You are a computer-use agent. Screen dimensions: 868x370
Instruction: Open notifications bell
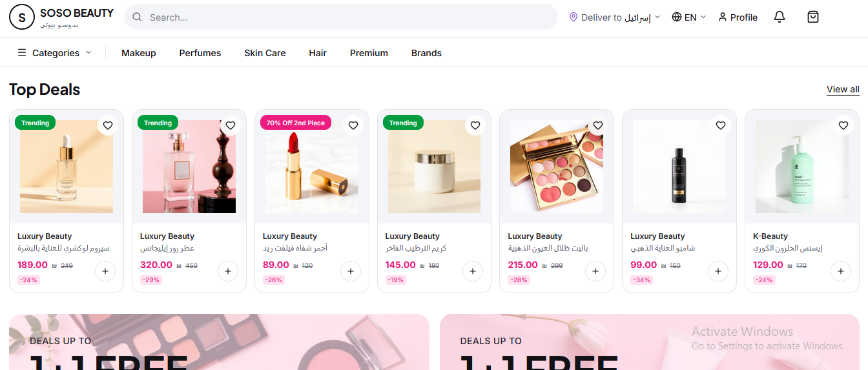tap(780, 17)
